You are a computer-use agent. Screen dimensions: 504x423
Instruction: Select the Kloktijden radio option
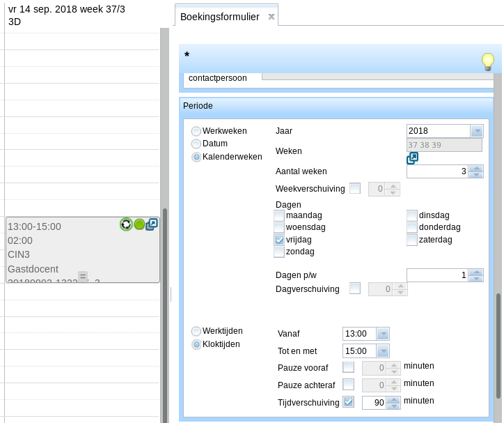click(196, 344)
